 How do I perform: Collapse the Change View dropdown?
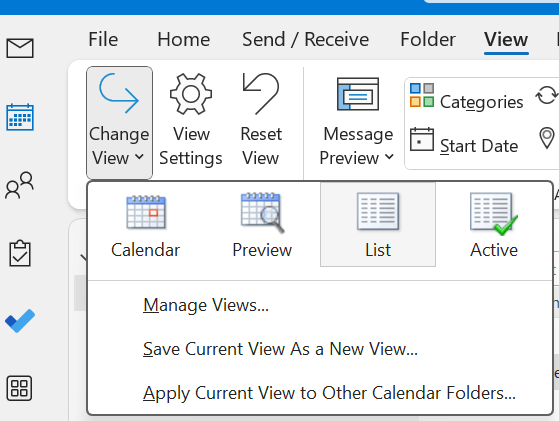119,122
